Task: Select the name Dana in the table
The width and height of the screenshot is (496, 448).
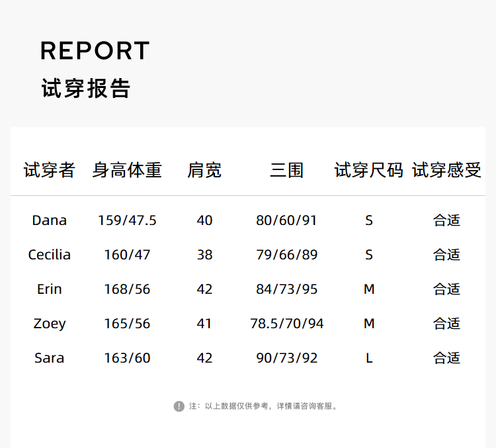Action: [50, 220]
